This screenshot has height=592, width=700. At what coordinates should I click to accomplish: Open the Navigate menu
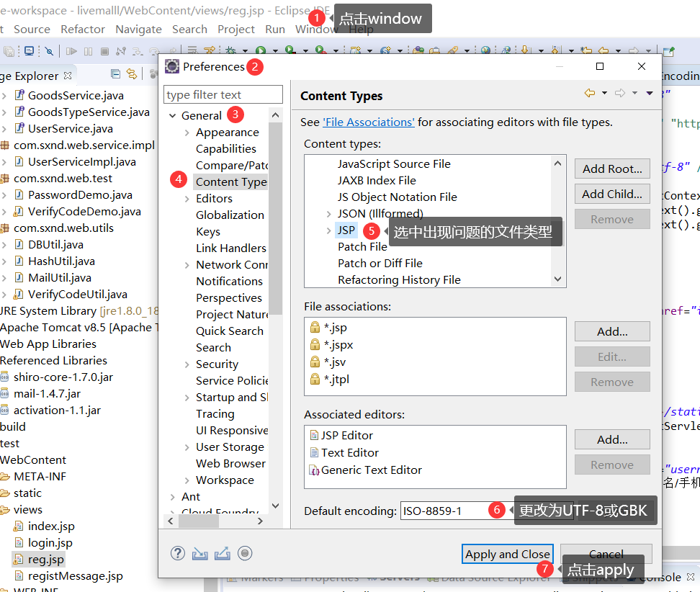pos(138,30)
